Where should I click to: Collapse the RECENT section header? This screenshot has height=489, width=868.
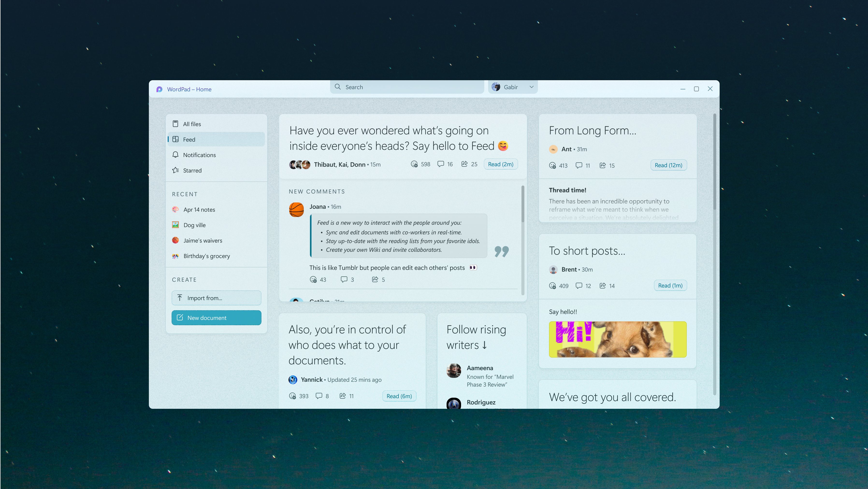pos(185,194)
